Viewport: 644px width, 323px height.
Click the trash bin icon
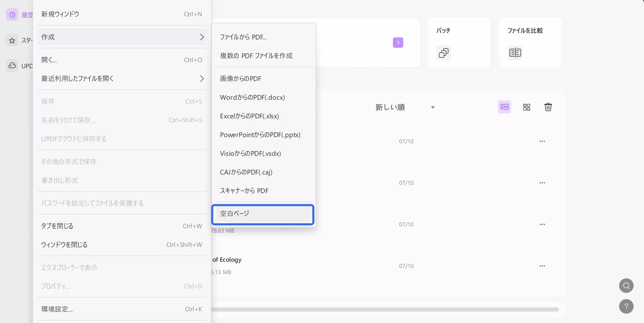click(x=548, y=107)
